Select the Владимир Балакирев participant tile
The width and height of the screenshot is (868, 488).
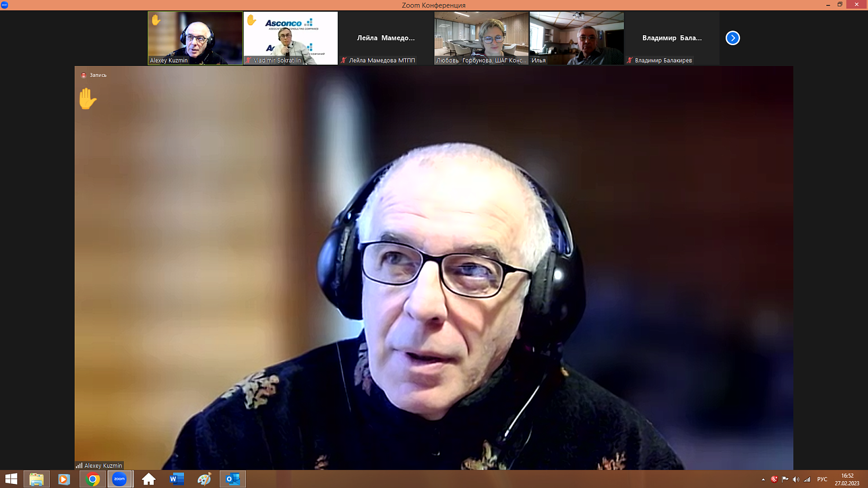click(672, 38)
